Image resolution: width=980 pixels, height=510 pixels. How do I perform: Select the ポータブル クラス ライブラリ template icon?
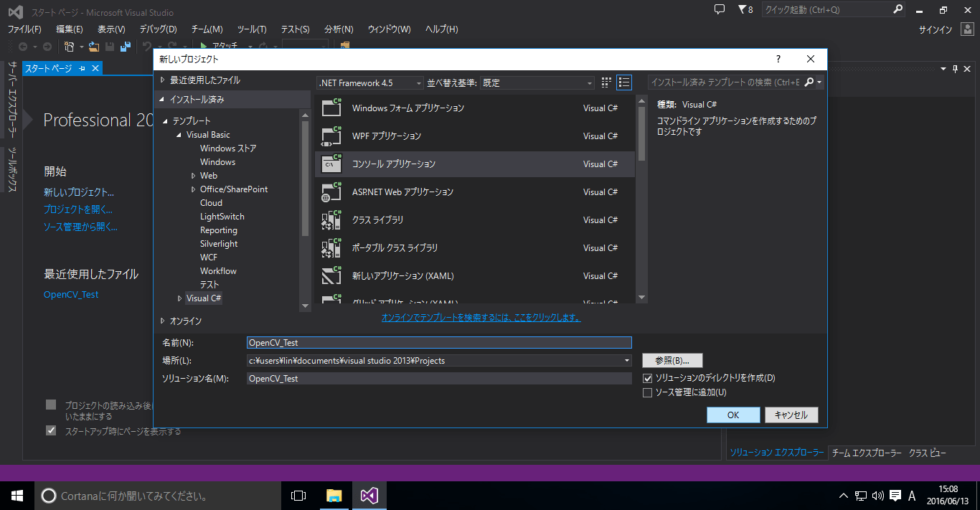click(331, 247)
